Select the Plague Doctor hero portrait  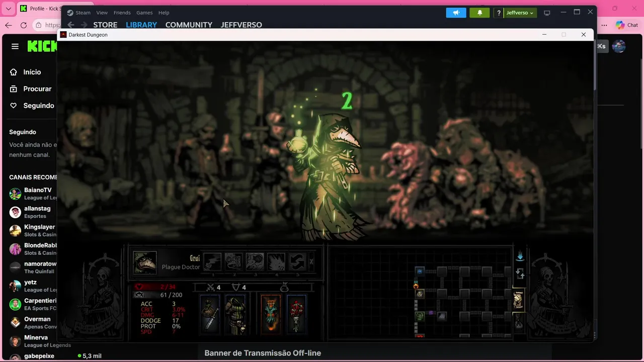coord(145,262)
